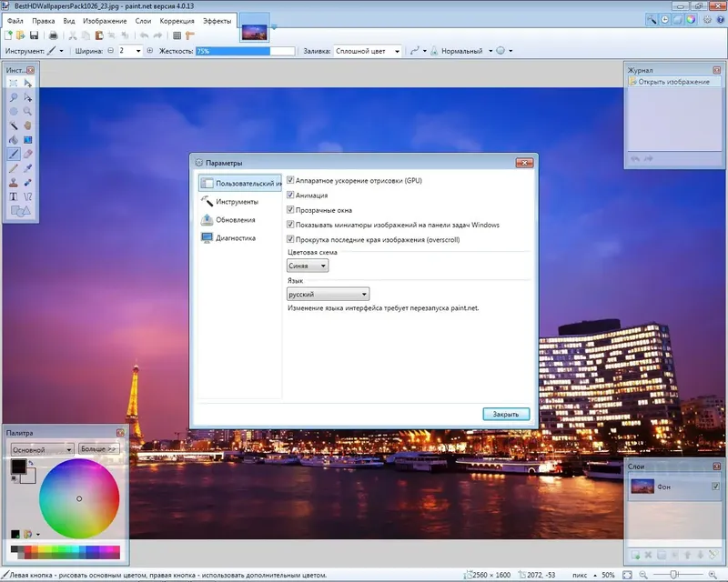This screenshot has width=728, height=582.
Task: Switch to Обновления settings section
Action: point(235,219)
